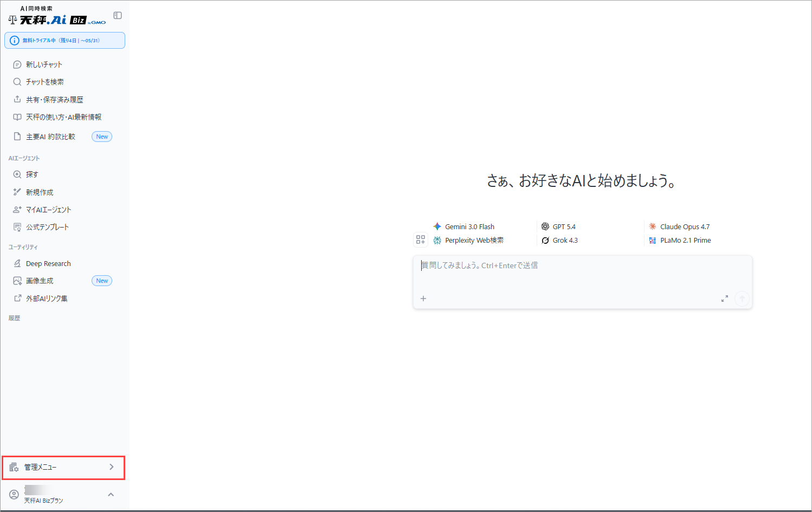The image size is (812, 512).
Task: Click the document icon for 主要AI 約款比較
Action: tap(17, 137)
